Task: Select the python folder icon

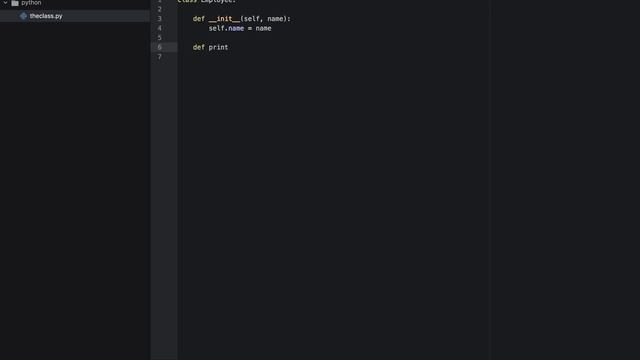Action: [x=15, y=3]
